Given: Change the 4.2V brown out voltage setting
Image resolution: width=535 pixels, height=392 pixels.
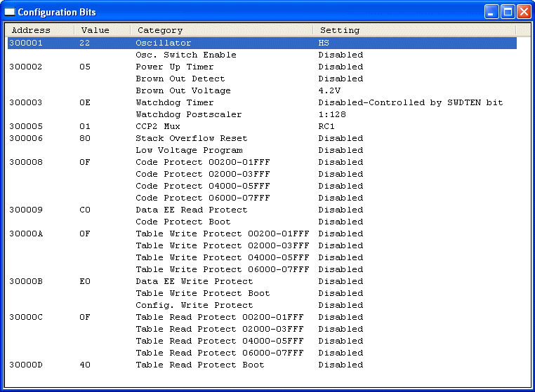Looking at the screenshot, I should click(329, 90).
